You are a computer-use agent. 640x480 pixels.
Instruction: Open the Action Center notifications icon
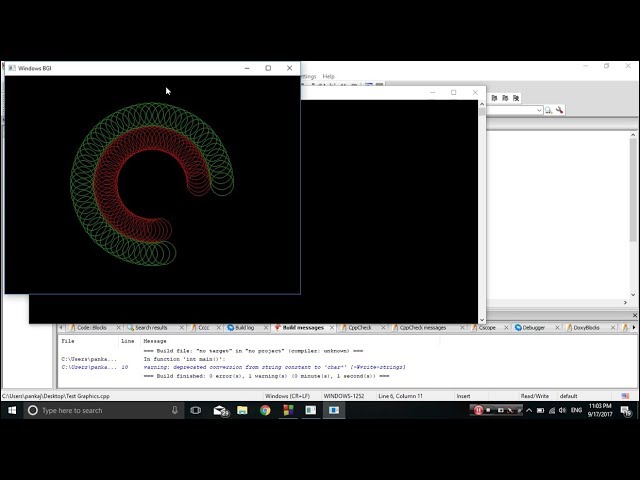(x=626, y=411)
